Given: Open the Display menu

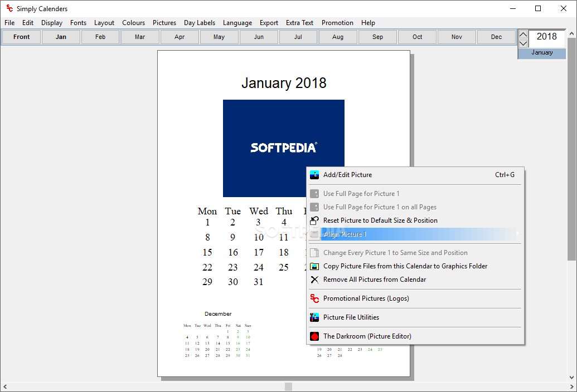Looking at the screenshot, I should pyautogui.click(x=52, y=23).
